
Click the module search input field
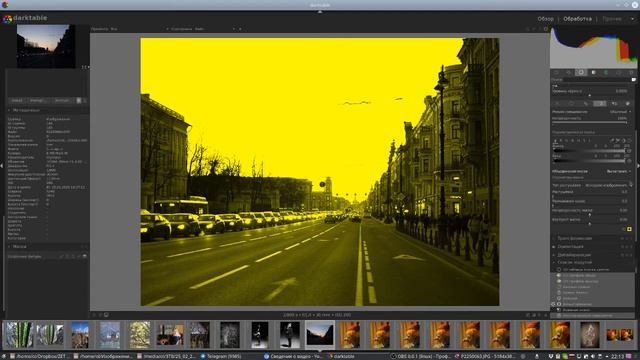pos(597,80)
